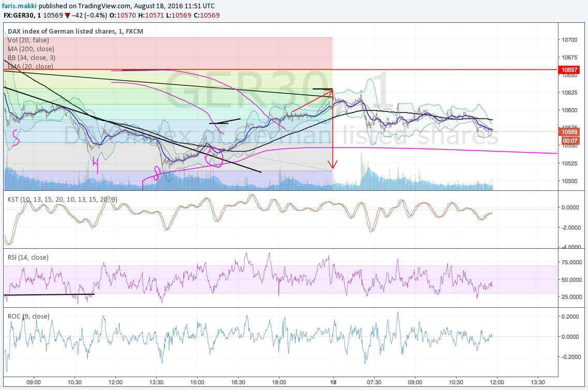
Task: Click -2.0000 on the KST scale
Action: 571,228
